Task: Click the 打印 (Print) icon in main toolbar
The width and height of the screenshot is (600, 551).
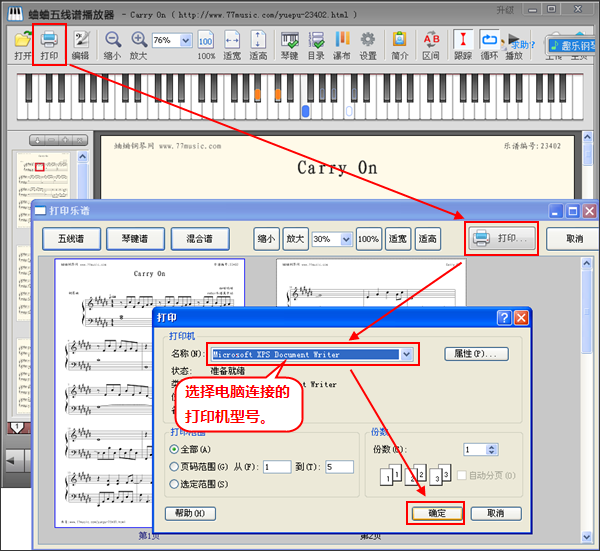Action: point(50,45)
